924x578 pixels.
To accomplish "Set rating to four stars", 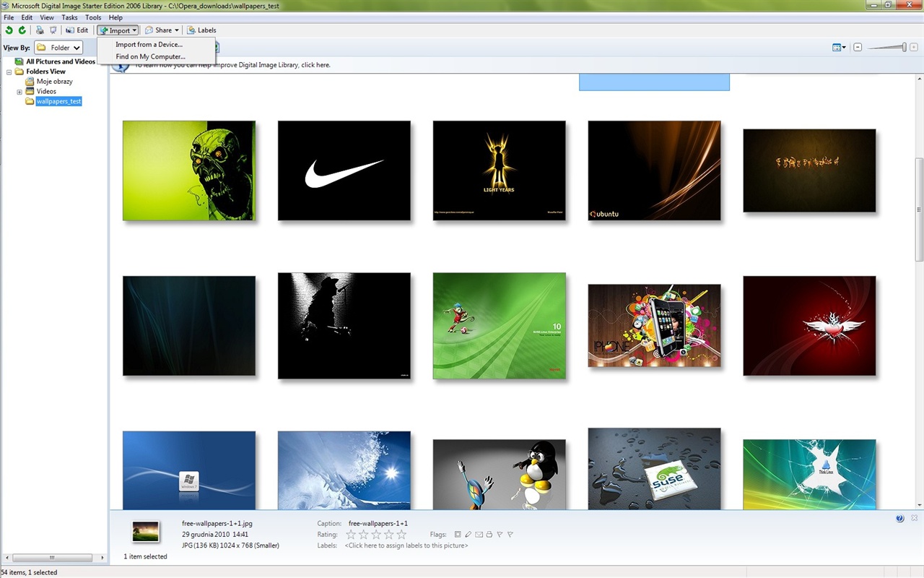I will (389, 535).
